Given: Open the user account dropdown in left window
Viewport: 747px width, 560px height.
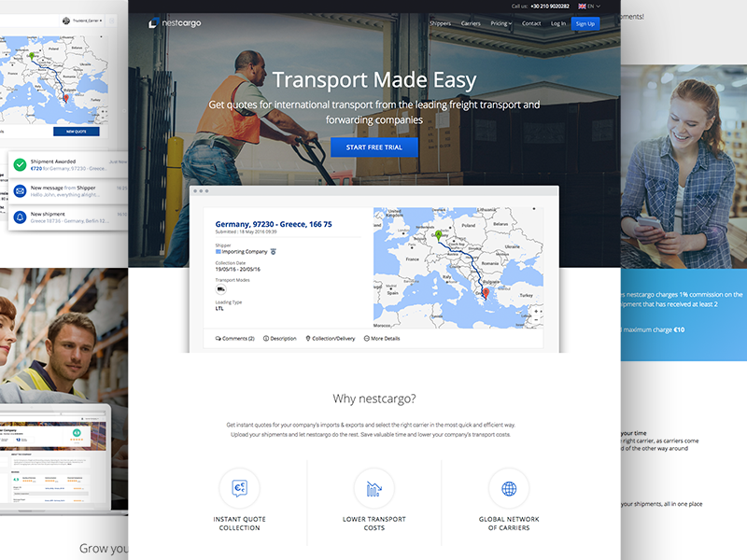Looking at the screenshot, I should tap(82, 21).
